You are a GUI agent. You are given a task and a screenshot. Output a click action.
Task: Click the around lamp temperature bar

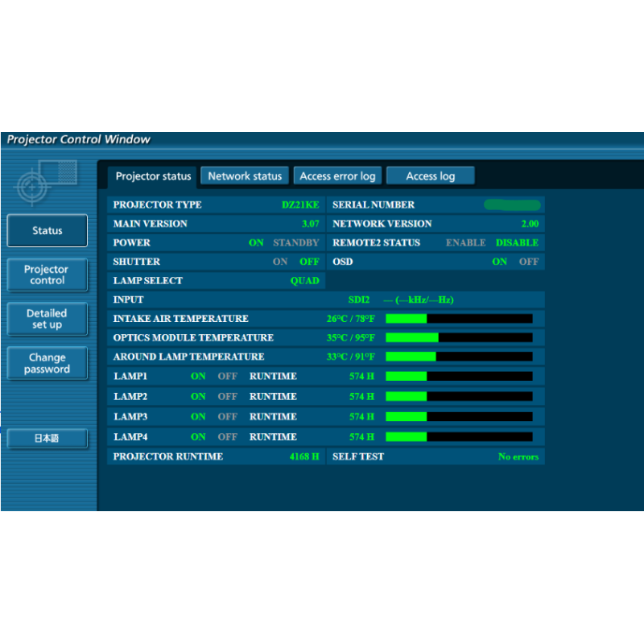point(459,357)
